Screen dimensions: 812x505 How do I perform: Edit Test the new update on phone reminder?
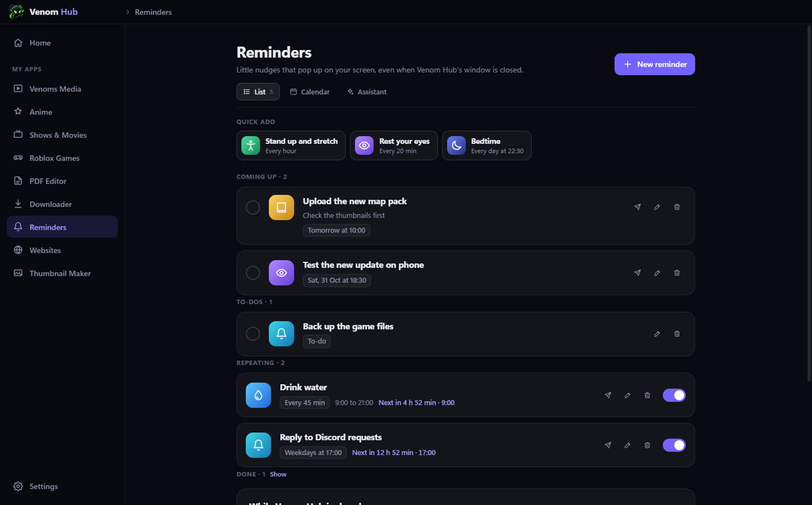click(x=657, y=273)
